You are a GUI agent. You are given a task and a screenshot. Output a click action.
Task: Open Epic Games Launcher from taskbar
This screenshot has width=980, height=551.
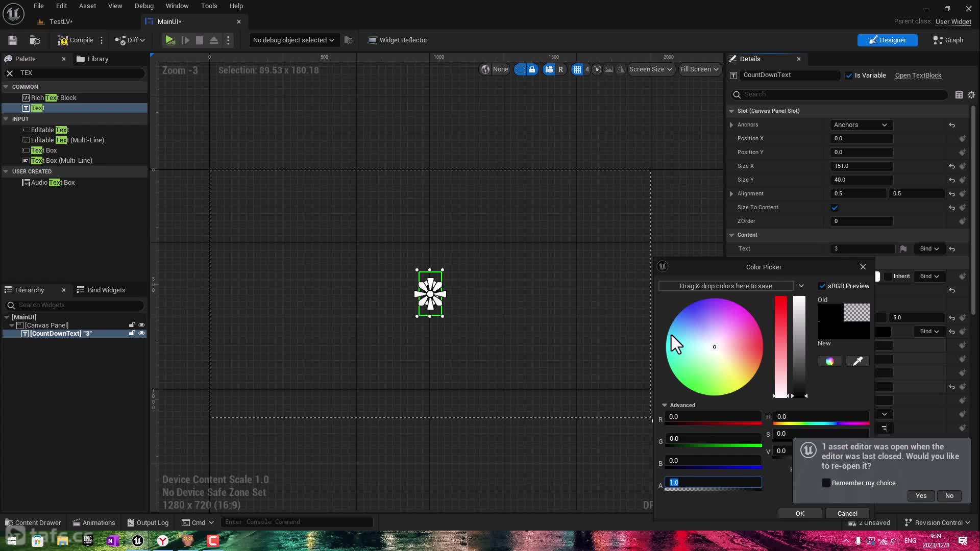point(88,541)
